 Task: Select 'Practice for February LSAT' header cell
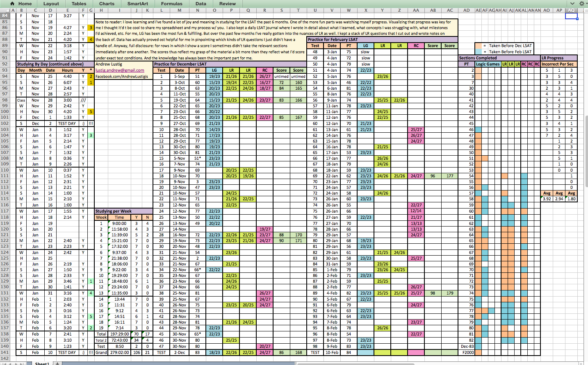pyautogui.click(x=382, y=39)
